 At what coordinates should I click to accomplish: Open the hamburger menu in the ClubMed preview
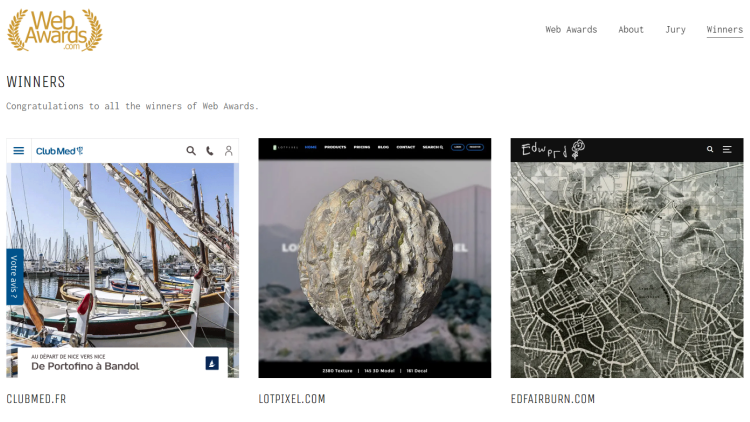click(19, 151)
